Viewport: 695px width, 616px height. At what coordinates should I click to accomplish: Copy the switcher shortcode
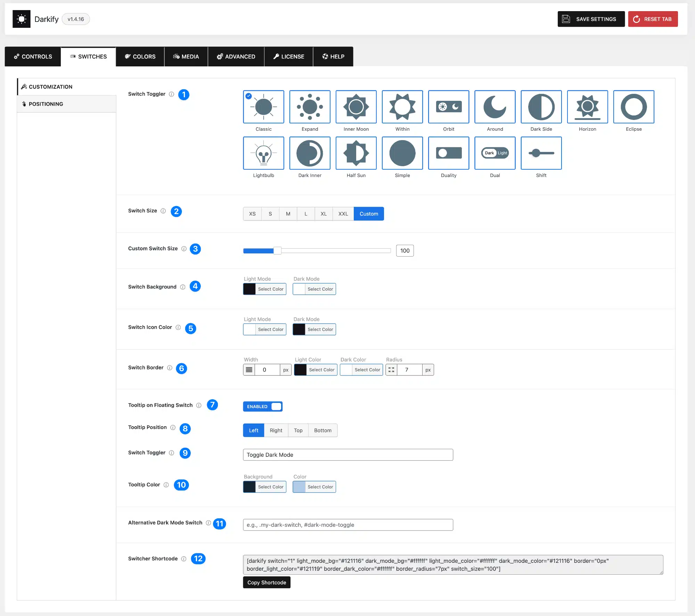267,583
